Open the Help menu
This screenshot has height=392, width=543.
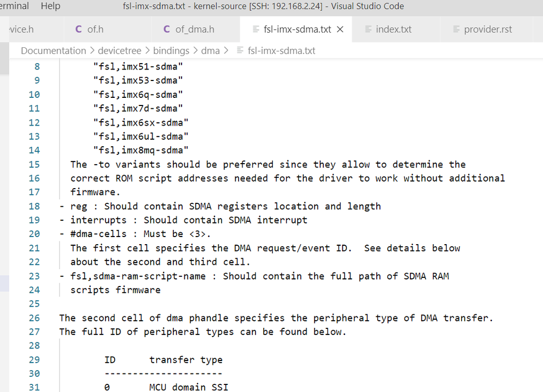point(51,6)
